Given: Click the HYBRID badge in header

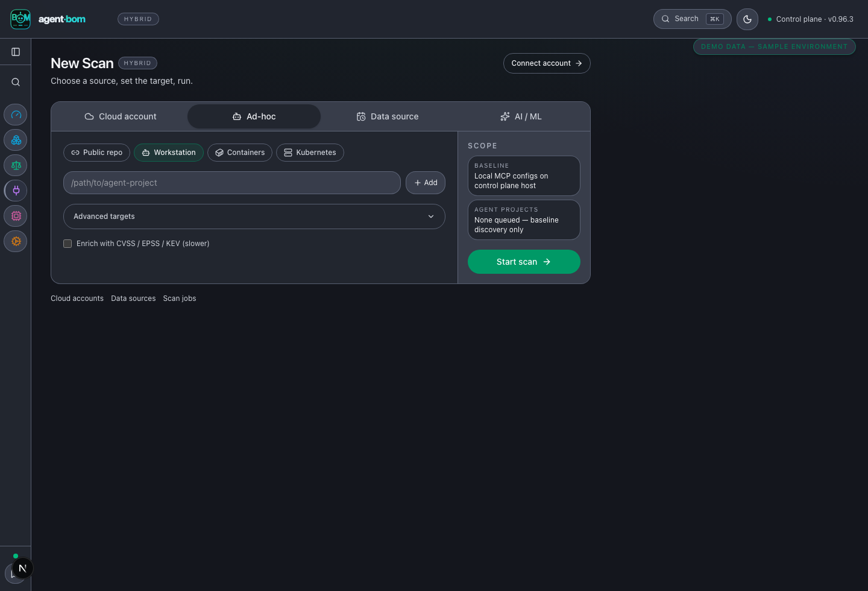Looking at the screenshot, I should point(138,19).
